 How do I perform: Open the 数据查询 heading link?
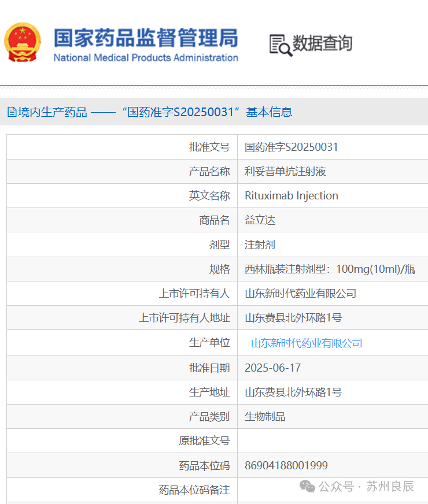tap(322, 43)
